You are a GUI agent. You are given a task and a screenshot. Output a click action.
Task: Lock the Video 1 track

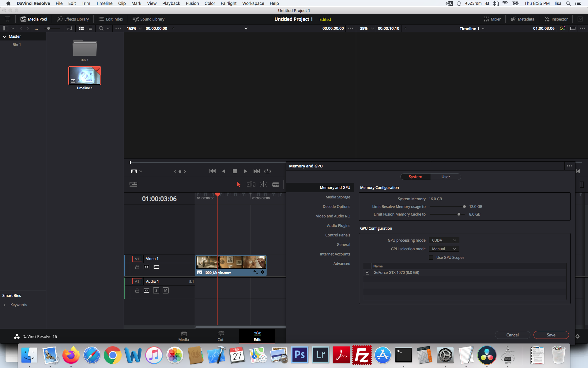pyautogui.click(x=137, y=267)
